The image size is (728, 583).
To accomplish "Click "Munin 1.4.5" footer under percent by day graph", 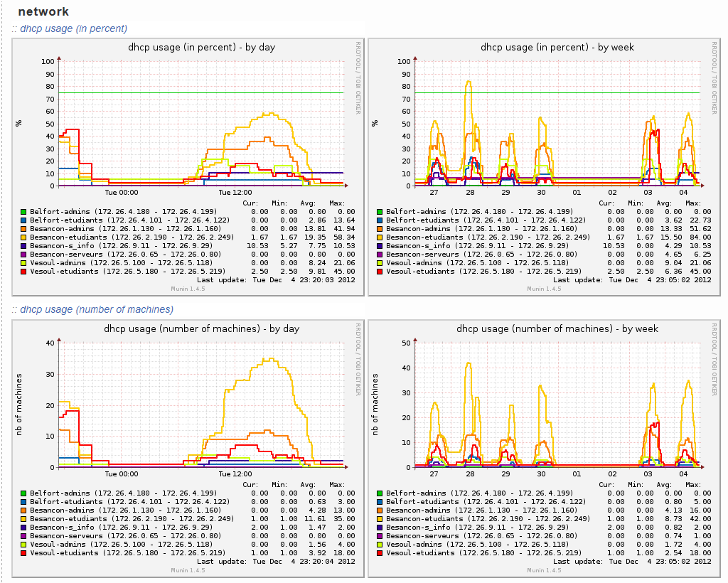I will point(188,289).
